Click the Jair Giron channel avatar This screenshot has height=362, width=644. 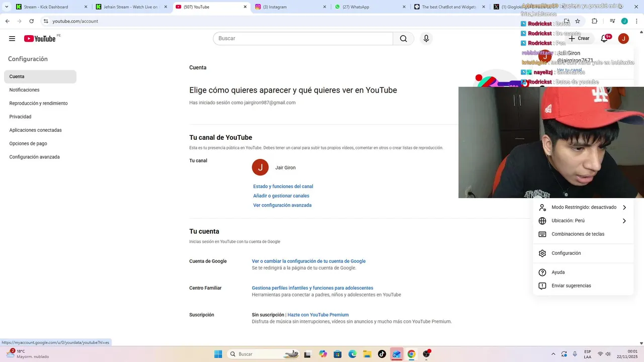click(260, 167)
